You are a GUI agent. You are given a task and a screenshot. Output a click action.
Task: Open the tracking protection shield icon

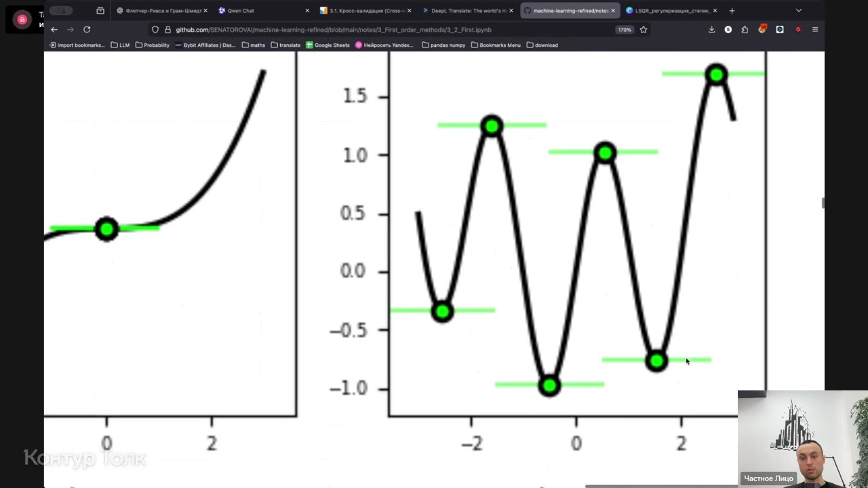tap(155, 30)
